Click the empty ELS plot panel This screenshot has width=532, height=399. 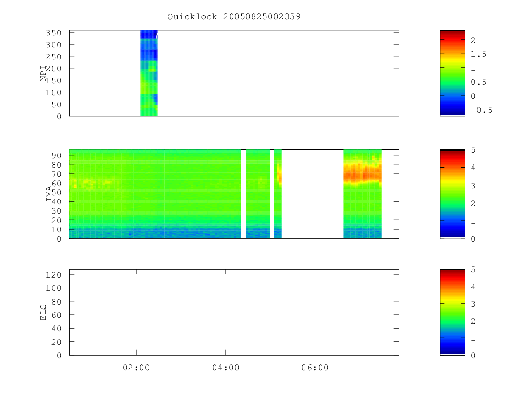point(234,312)
